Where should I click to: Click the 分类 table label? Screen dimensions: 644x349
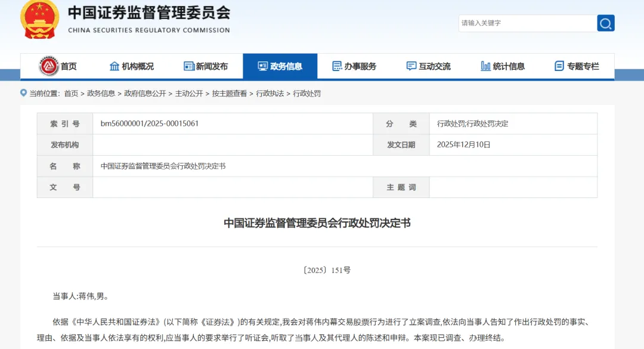[x=401, y=123]
